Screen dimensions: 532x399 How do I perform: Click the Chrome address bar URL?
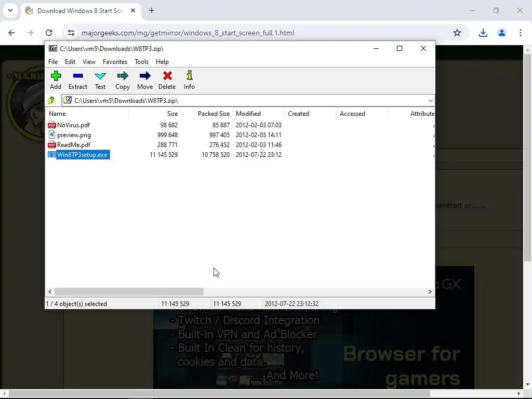pyautogui.click(x=188, y=33)
